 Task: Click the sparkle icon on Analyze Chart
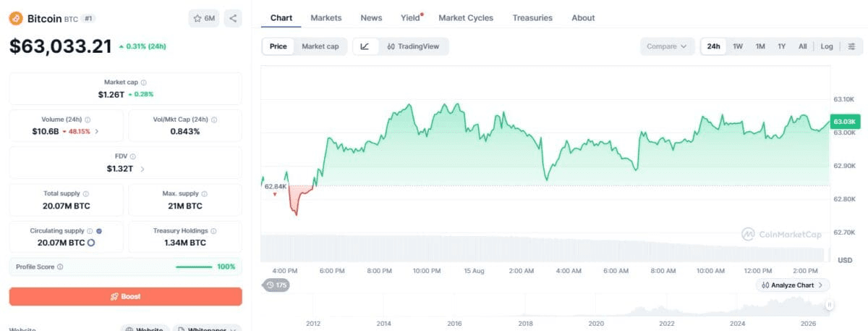click(x=766, y=285)
